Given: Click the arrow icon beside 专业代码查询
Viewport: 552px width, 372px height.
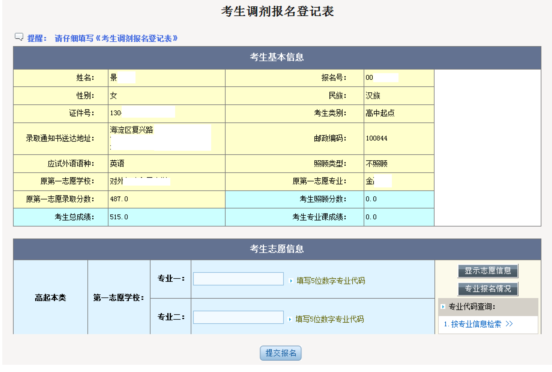Looking at the screenshot, I should (443, 307).
